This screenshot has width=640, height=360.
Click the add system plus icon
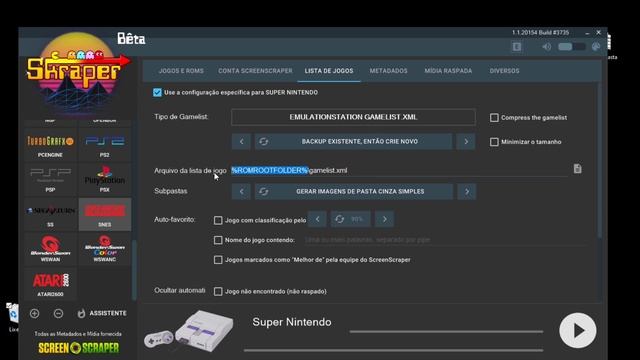[x=34, y=313]
